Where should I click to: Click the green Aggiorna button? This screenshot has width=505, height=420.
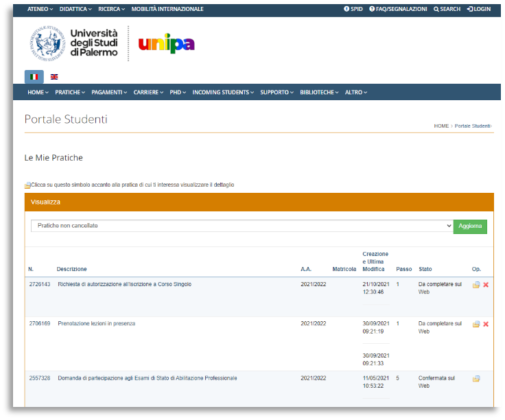click(470, 226)
